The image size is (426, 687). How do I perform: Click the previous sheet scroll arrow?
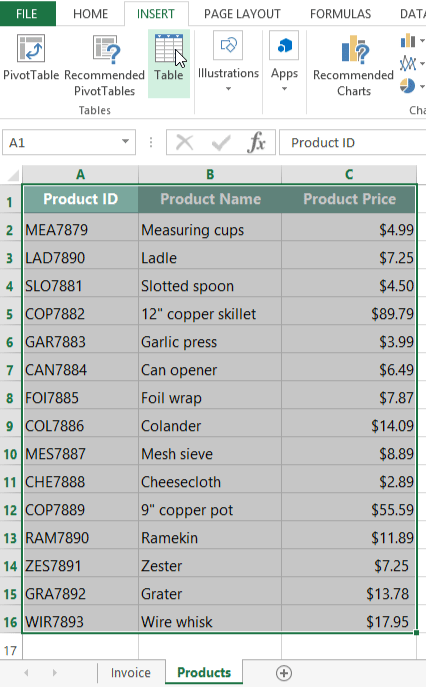(26, 673)
